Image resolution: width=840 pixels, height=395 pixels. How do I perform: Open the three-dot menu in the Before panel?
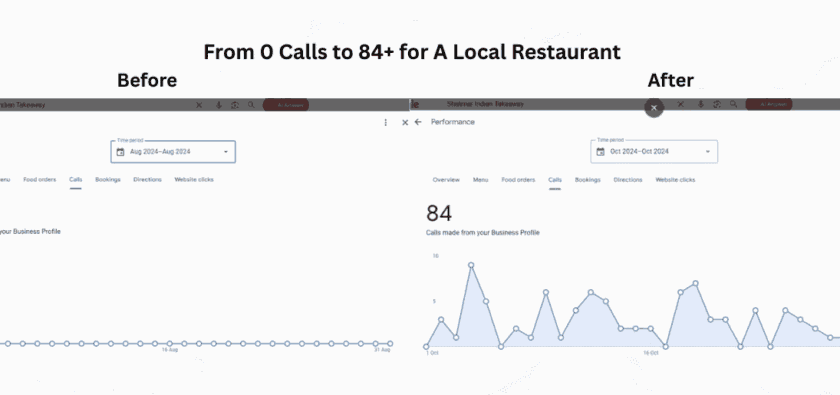(x=385, y=123)
